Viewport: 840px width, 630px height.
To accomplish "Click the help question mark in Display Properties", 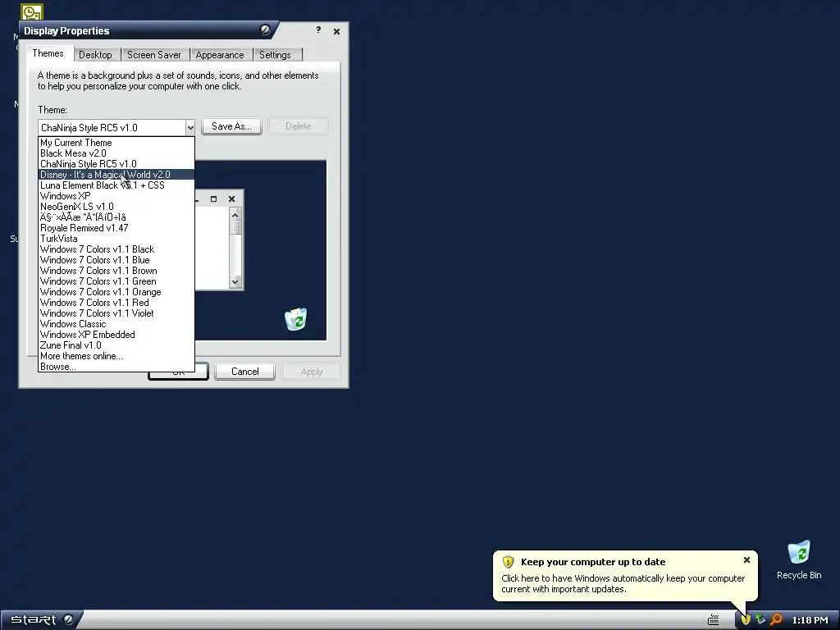I will [318, 30].
